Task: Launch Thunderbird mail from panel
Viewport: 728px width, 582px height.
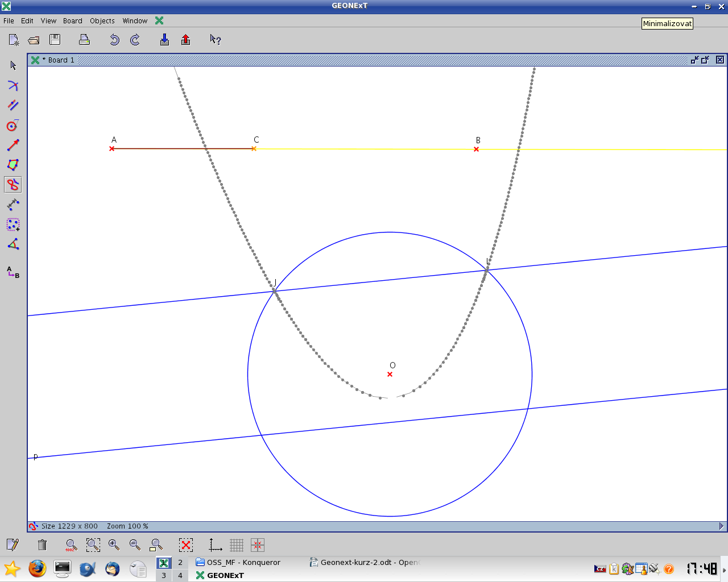Action: 113,568
